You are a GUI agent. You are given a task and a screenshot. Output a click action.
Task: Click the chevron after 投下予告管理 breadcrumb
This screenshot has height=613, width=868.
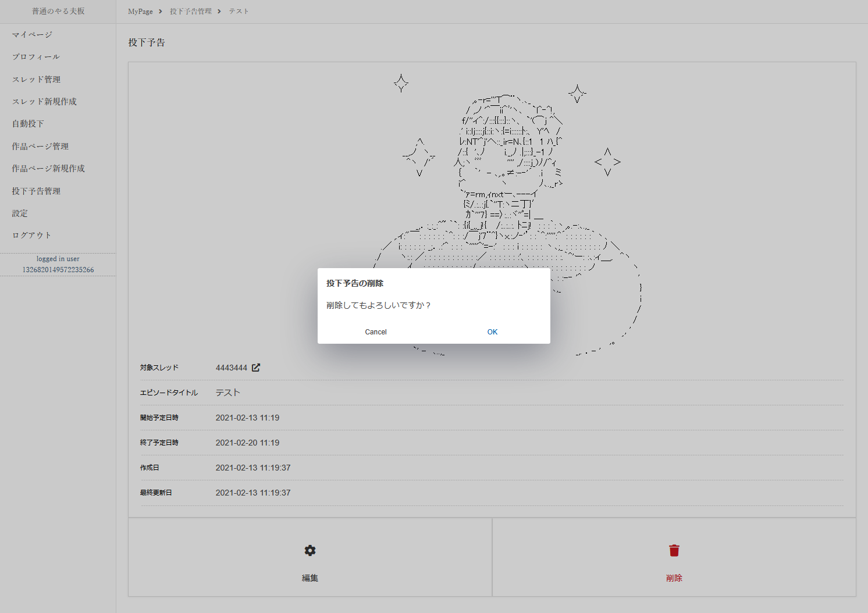[220, 10]
